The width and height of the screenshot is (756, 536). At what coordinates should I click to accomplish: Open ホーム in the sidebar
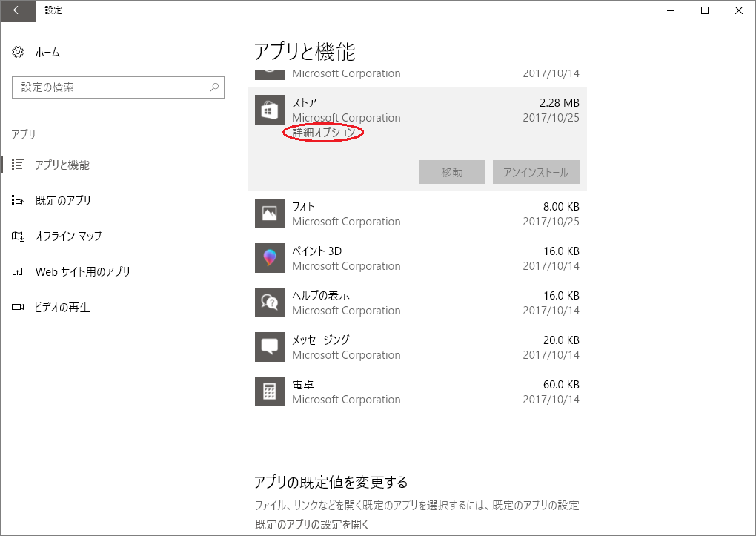(47, 52)
